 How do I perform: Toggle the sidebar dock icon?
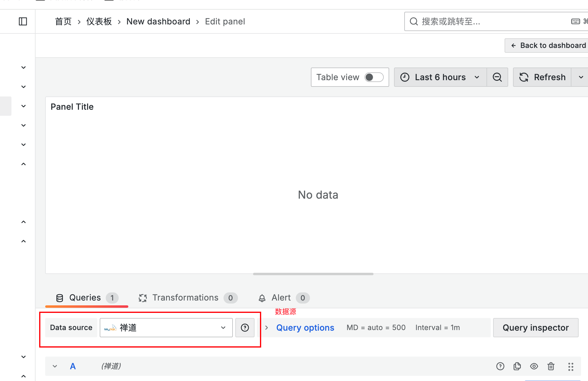tap(23, 21)
